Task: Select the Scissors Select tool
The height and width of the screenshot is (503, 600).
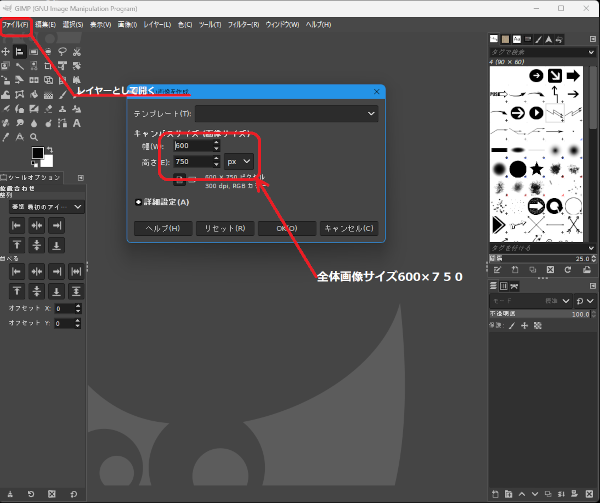Action: (77, 52)
